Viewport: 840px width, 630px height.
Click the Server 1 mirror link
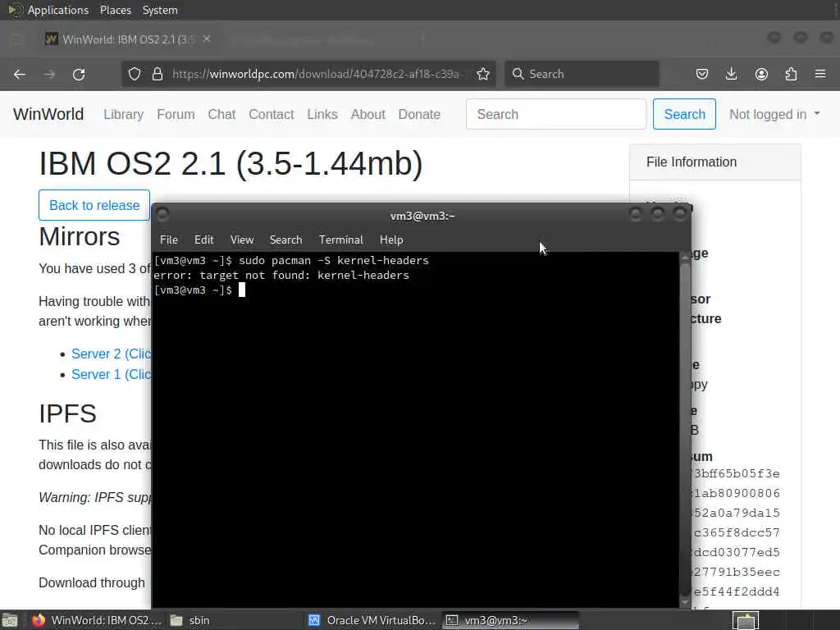[x=111, y=374]
